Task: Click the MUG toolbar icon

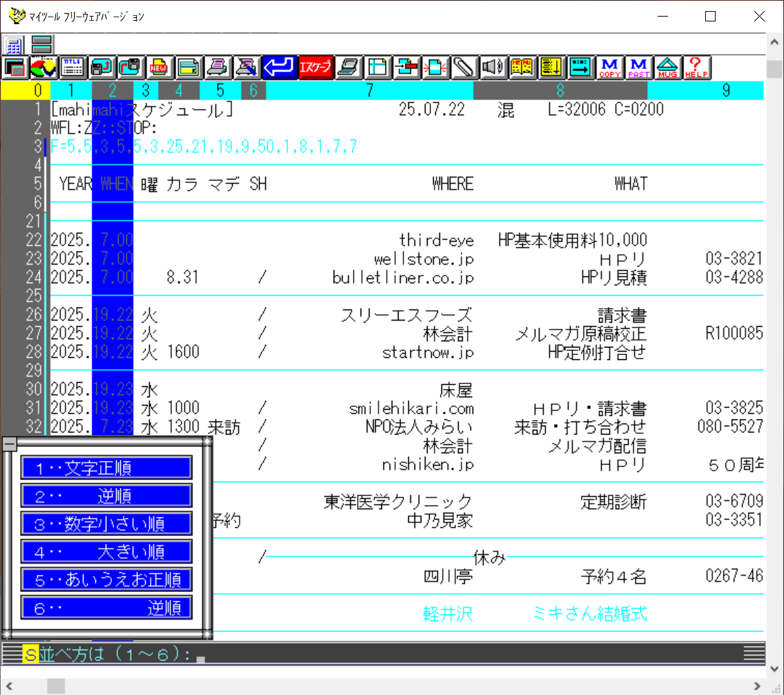Action: 667,67
